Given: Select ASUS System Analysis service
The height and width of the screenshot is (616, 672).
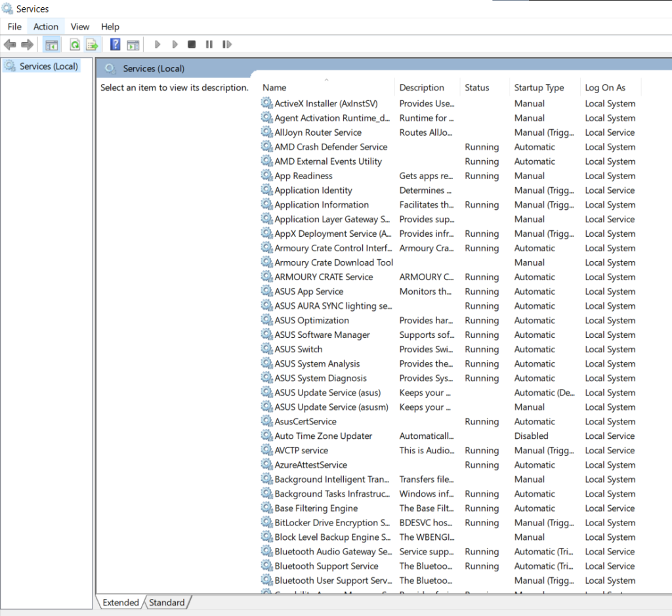Looking at the screenshot, I should 449,363.
